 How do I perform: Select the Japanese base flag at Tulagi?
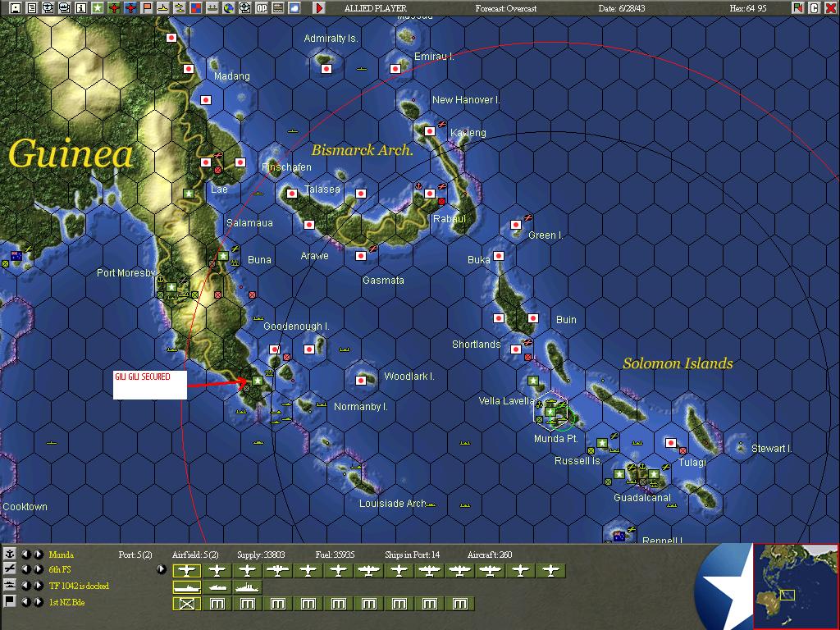coord(671,442)
